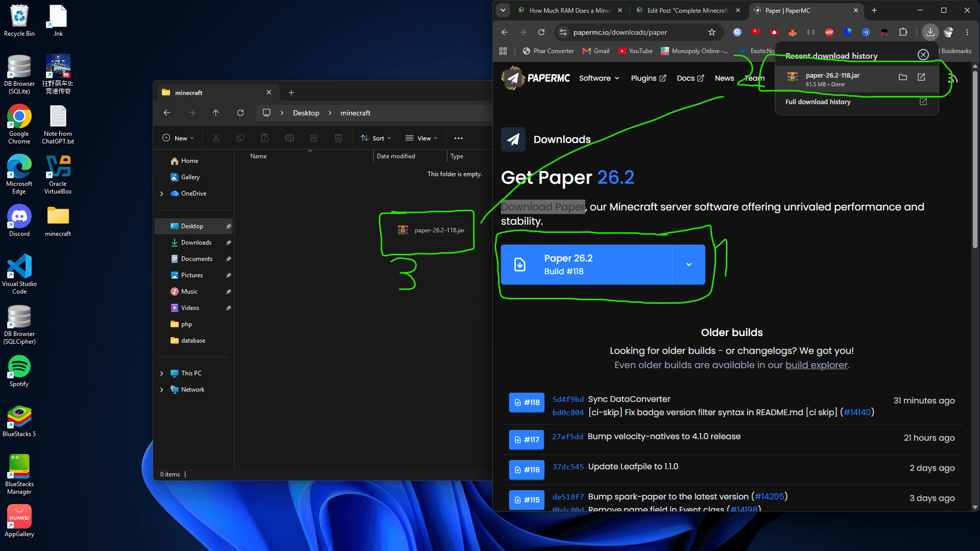
Task: Switch to How Much RAM tab
Action: [570, 10]
